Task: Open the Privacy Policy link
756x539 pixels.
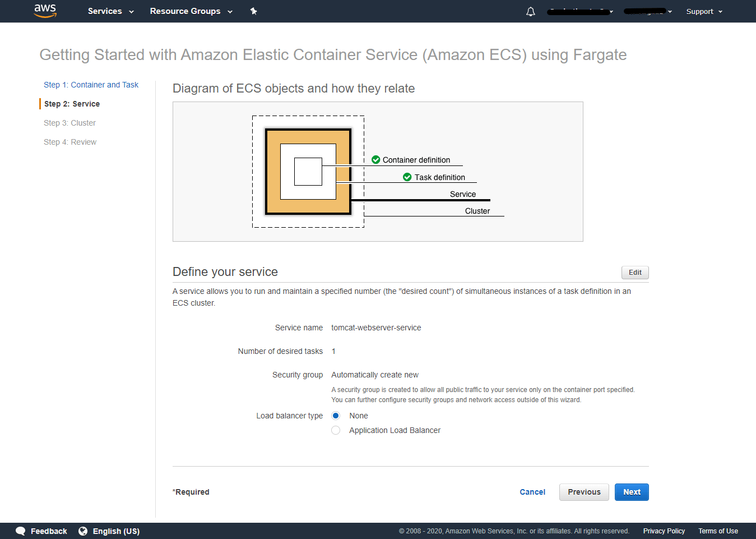Action: (x=664, y=531)
